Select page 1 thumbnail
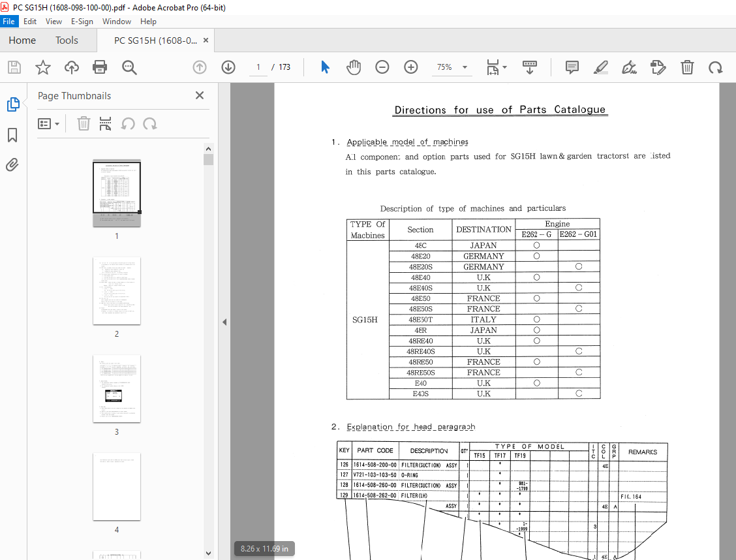 117,193
